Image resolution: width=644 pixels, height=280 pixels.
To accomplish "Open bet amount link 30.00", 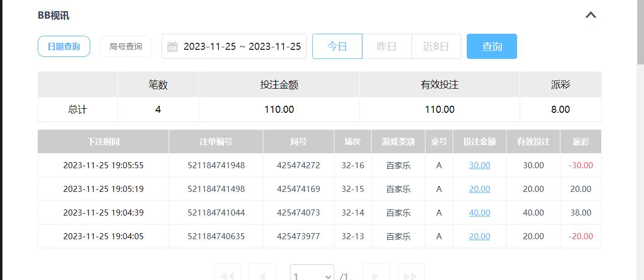I will coord(479,165).
